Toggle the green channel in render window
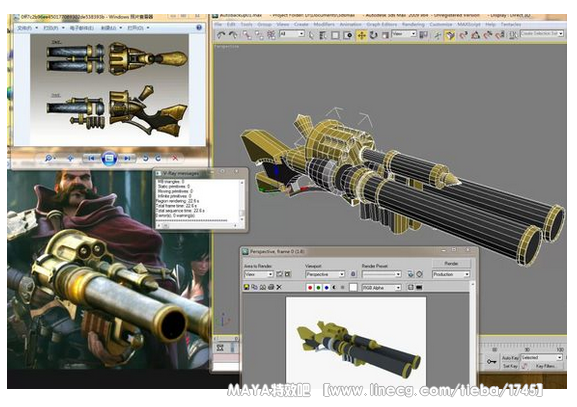Screen dimensions: 577x407 (318, 287)
